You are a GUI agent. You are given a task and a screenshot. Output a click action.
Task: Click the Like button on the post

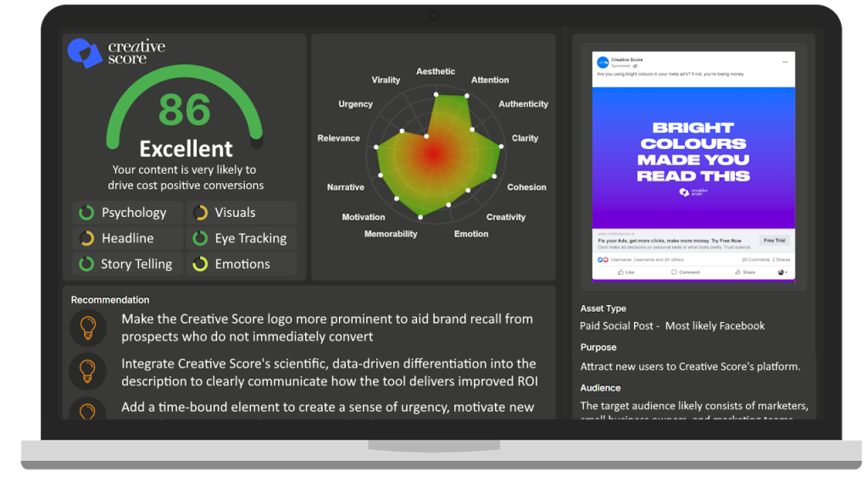[x=626, y=272]
